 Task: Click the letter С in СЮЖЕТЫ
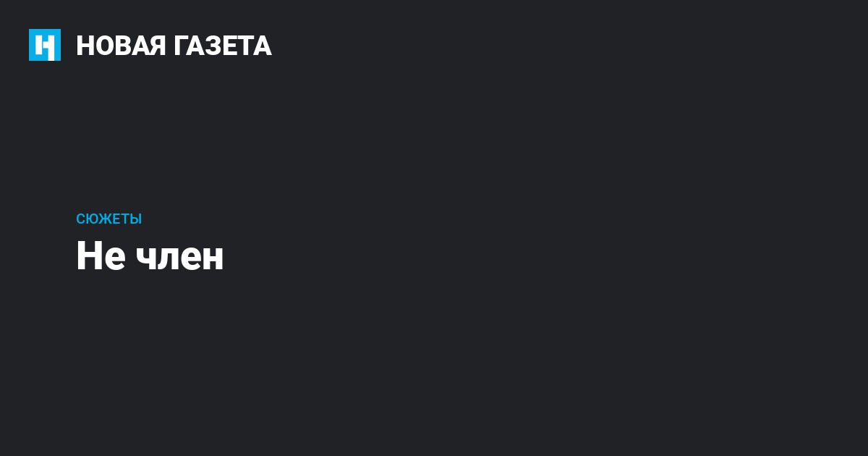(x=81, y=219)
